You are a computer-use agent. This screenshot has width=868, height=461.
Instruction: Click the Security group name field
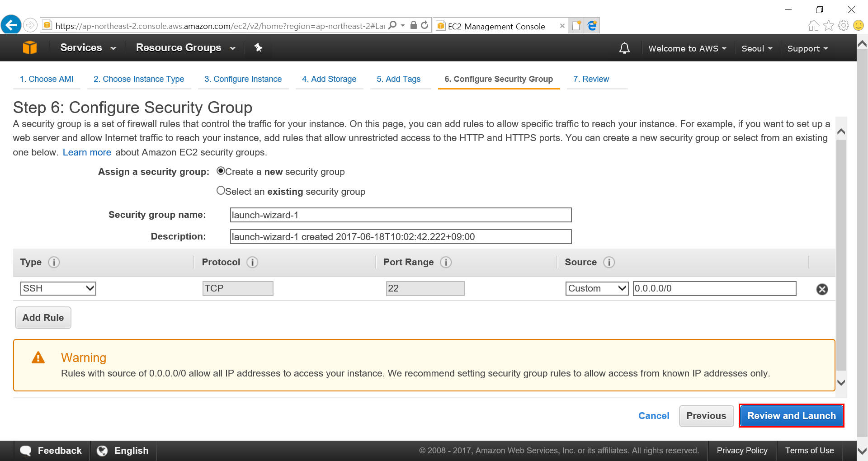point(401,215)
